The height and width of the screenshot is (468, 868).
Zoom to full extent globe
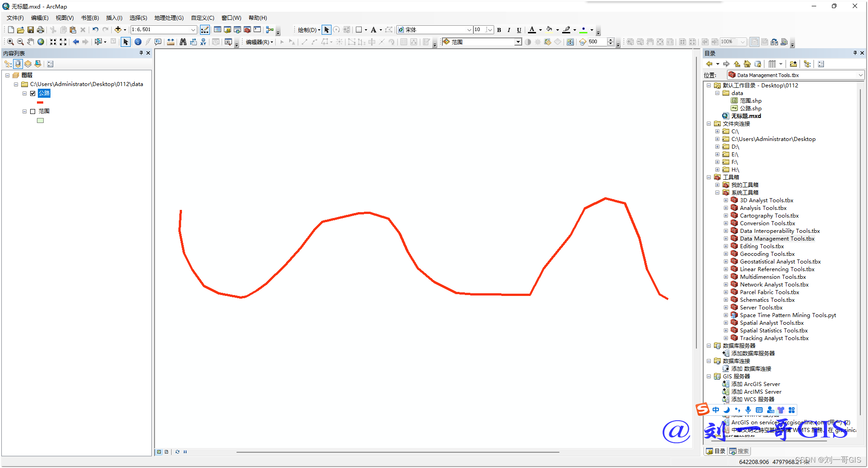tap(41, 42)
